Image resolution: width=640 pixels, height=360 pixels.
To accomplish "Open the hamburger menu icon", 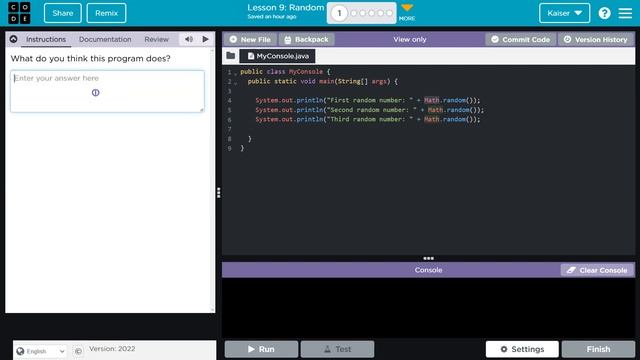I will [x=625, y=13].
